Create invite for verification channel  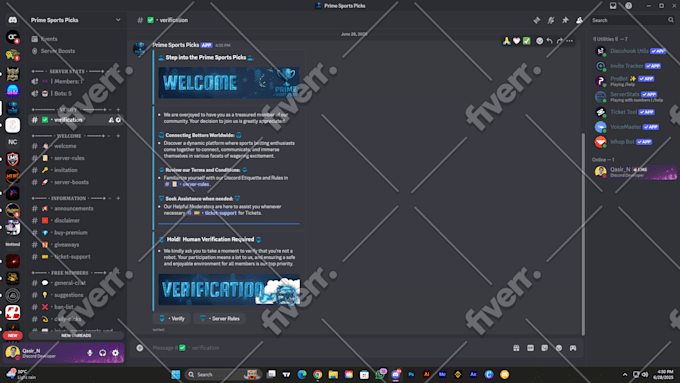click(x=111, y=120)
